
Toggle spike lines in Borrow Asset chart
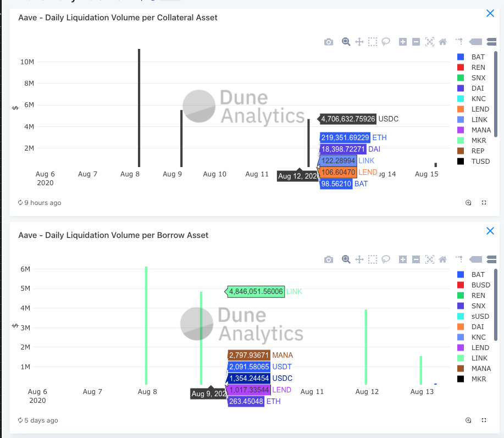pos(459,259)
